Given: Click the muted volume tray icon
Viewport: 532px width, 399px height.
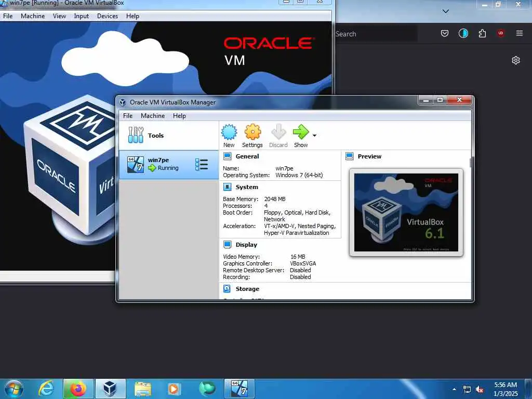Looking at the screenshot, I should (x=480, y=390).
